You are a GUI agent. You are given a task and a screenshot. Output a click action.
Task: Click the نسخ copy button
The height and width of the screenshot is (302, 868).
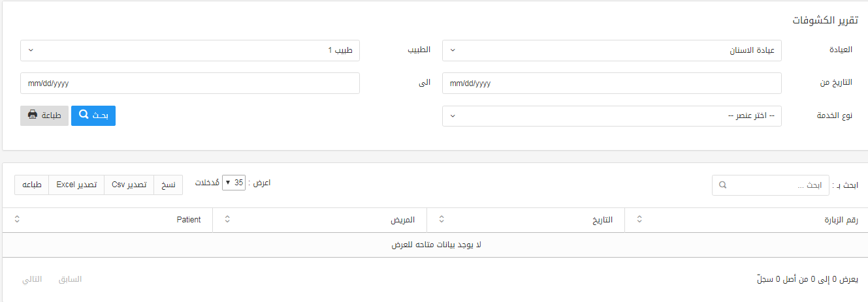169,185
